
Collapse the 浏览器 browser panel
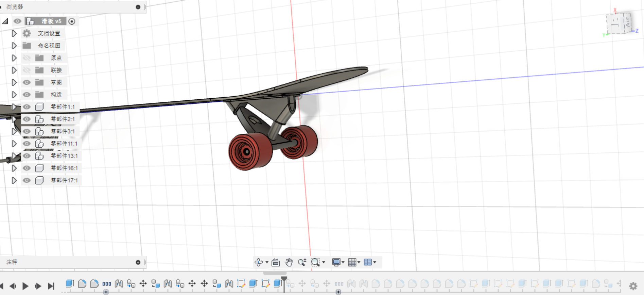138,7
